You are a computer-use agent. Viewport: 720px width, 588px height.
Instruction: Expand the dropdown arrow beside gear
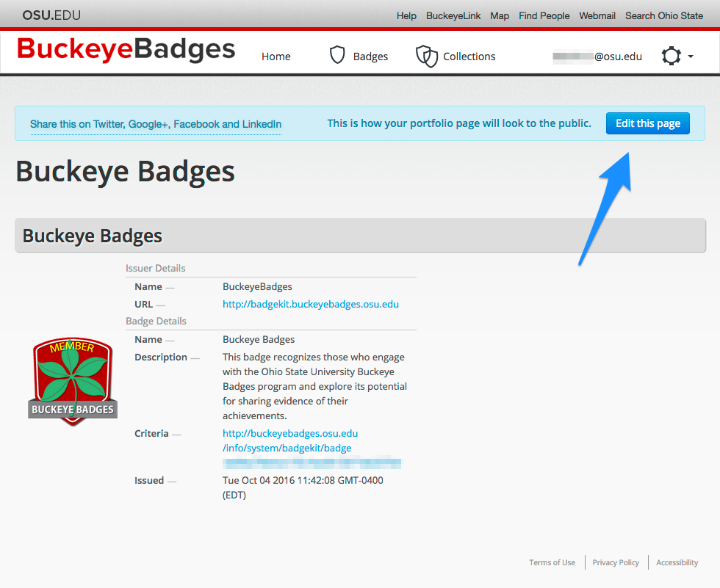[691, 57]
